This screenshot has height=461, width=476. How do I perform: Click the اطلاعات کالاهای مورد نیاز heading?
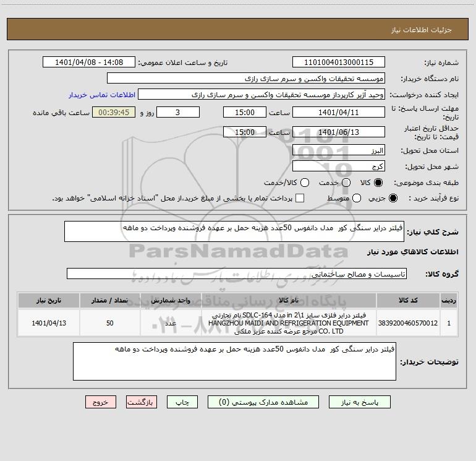click(413, 252)
